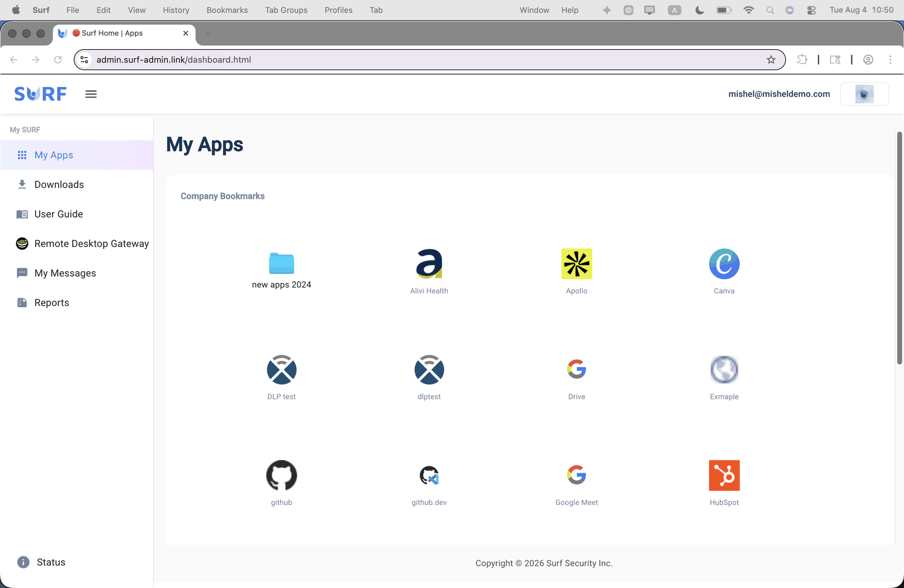
Task: Open Remote Desktop Gateway
Action: coord(77,243)
